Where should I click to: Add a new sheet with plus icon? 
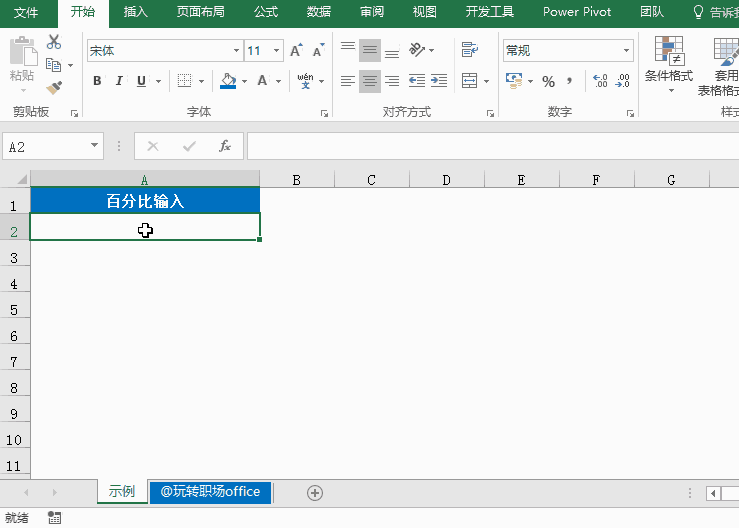coord(315,492)
